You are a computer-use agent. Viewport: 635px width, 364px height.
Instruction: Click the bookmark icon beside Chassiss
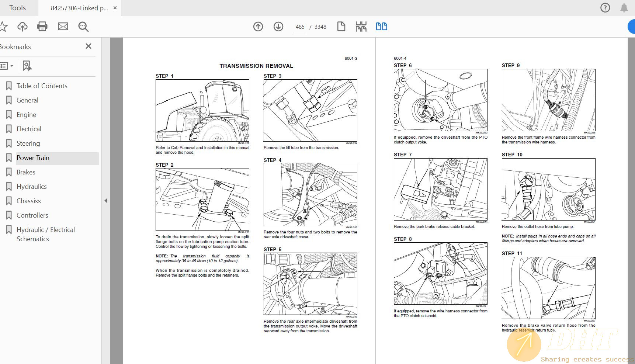[x=9, y=201]
